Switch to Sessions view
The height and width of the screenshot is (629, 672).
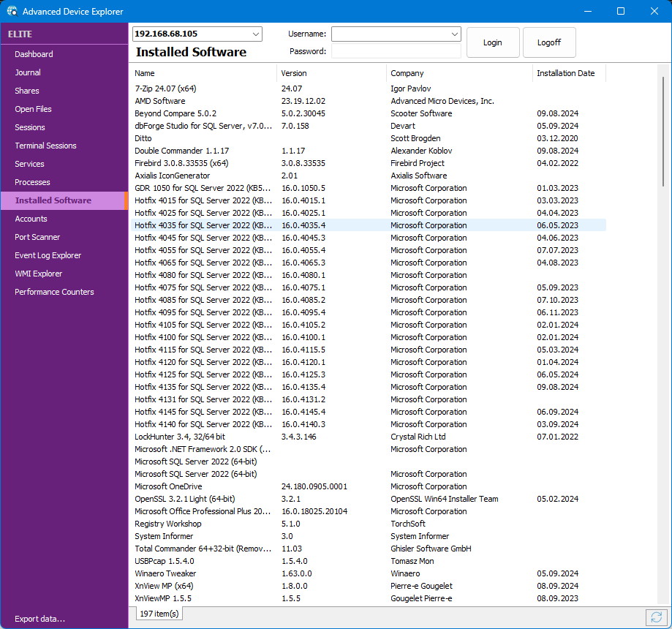(64, 127)
